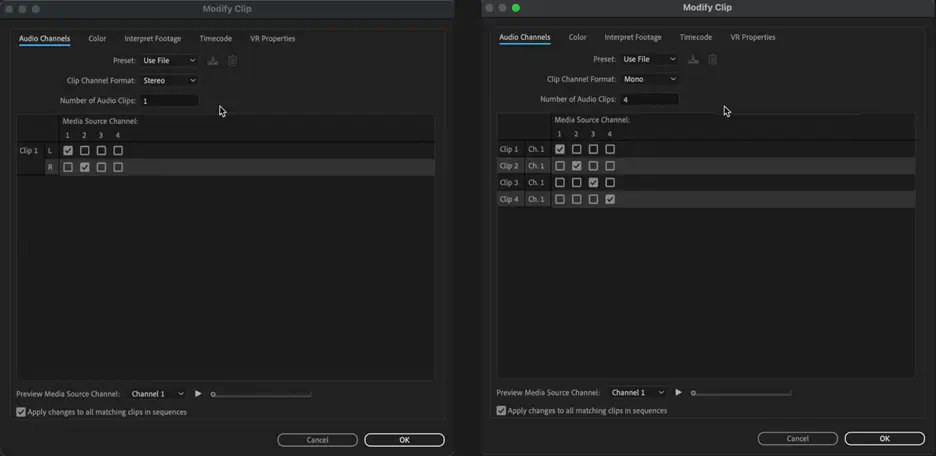Open Clip Channel Format dropdown showing Stereo
The height and width of the screenshot is (456, 936).
tap(169, 81)
